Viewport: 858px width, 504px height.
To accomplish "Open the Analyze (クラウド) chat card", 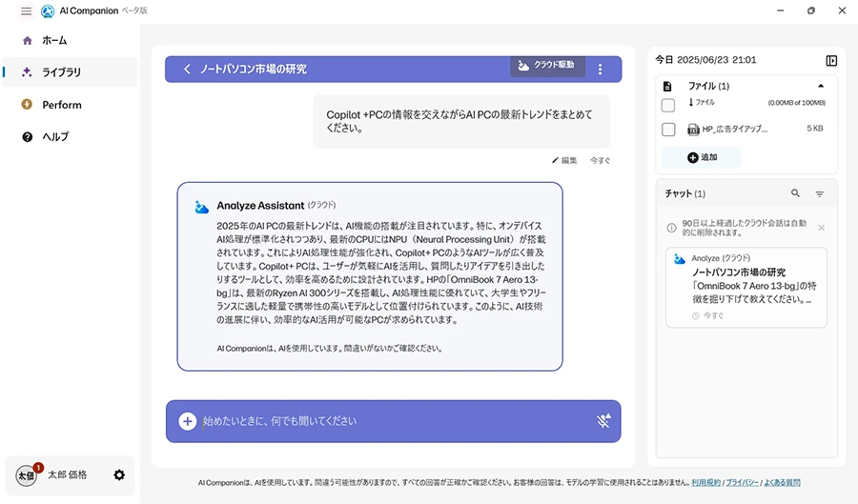I will (x=746, y=288).
